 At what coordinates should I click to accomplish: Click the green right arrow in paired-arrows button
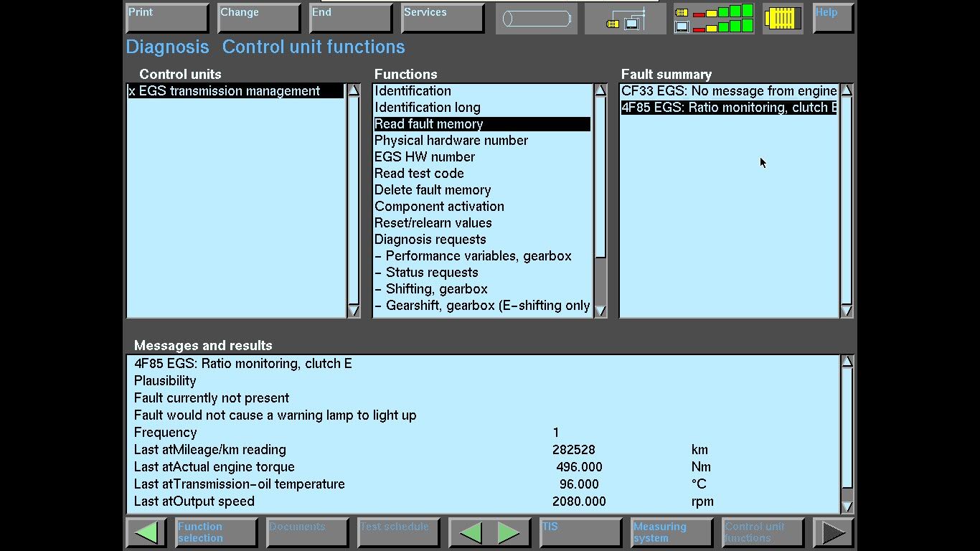pyautogui.click(x=509, y=532)
